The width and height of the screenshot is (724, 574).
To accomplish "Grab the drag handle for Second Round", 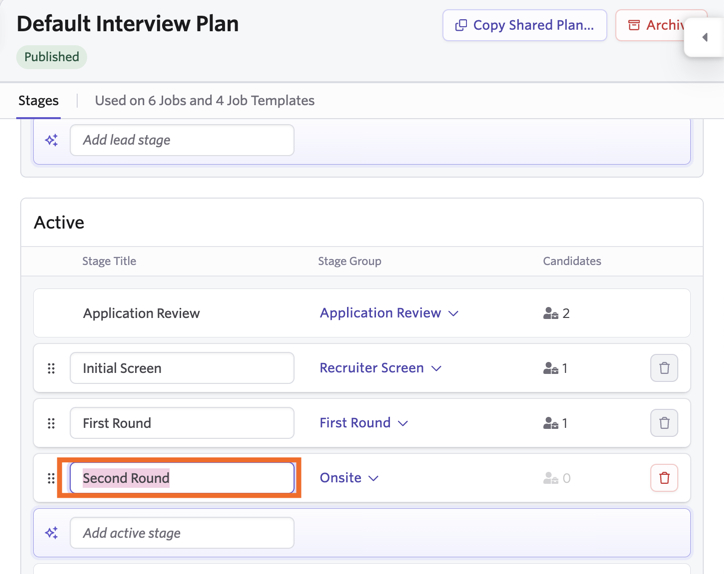I will (x=51, y=478).
